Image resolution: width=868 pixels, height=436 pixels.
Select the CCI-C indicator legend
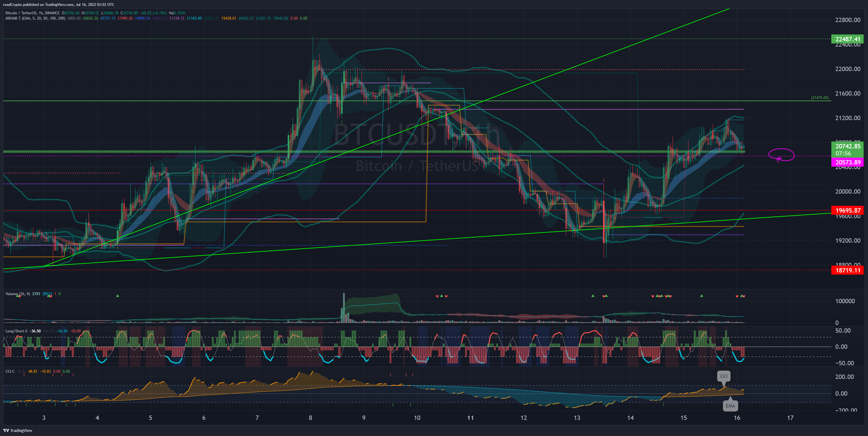pyautogui.click(x=10, y=371)
